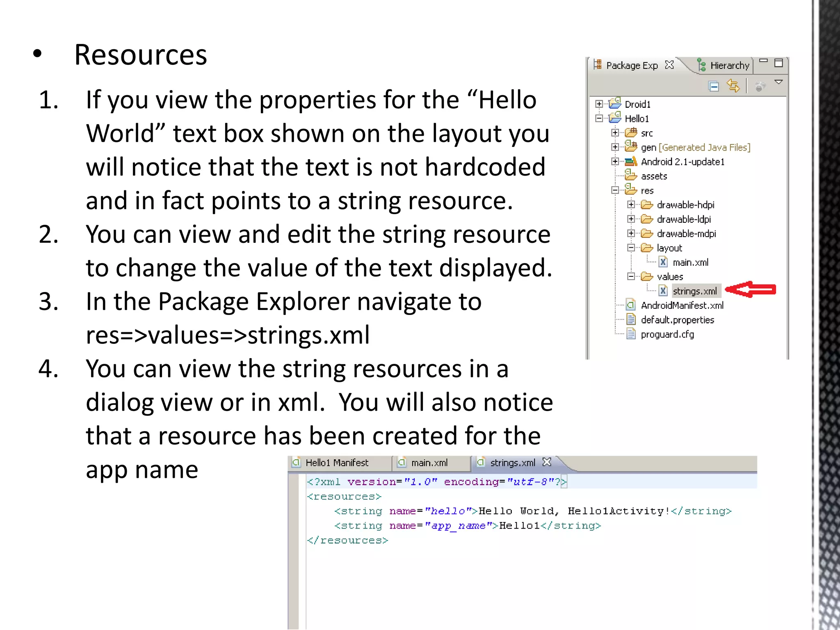Select the assets folder icon
840x630 pixels.
(x=630, y=176)
